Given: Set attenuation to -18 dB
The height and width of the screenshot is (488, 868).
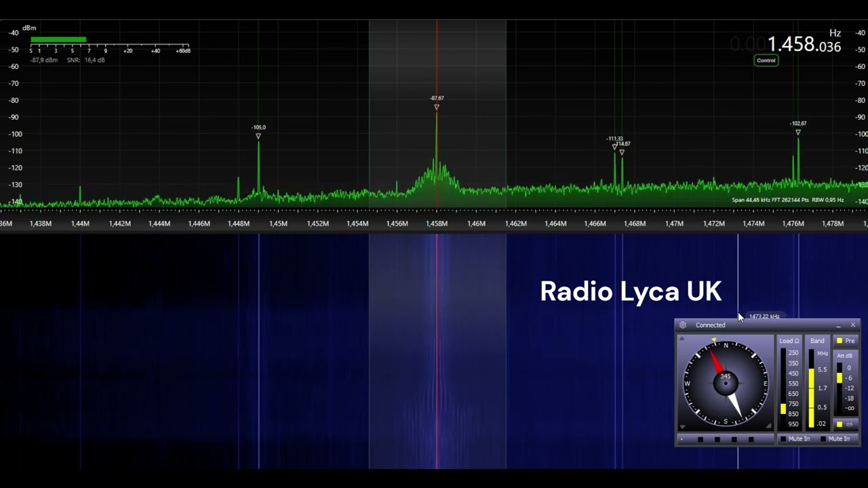Looking at the screenshot, I should [849, 398].
